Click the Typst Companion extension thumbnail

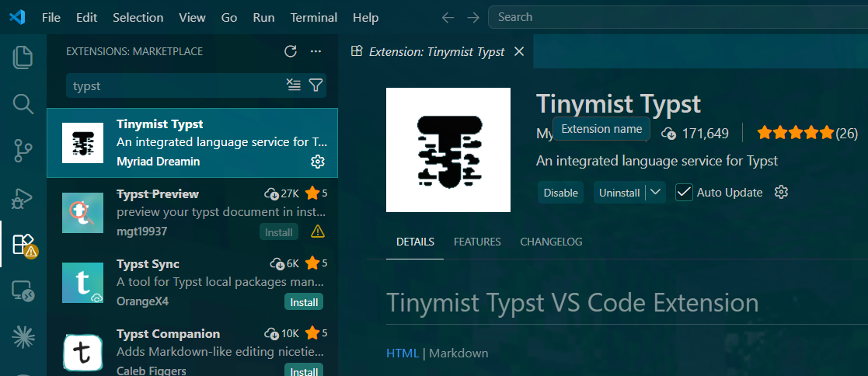[83, 352]
